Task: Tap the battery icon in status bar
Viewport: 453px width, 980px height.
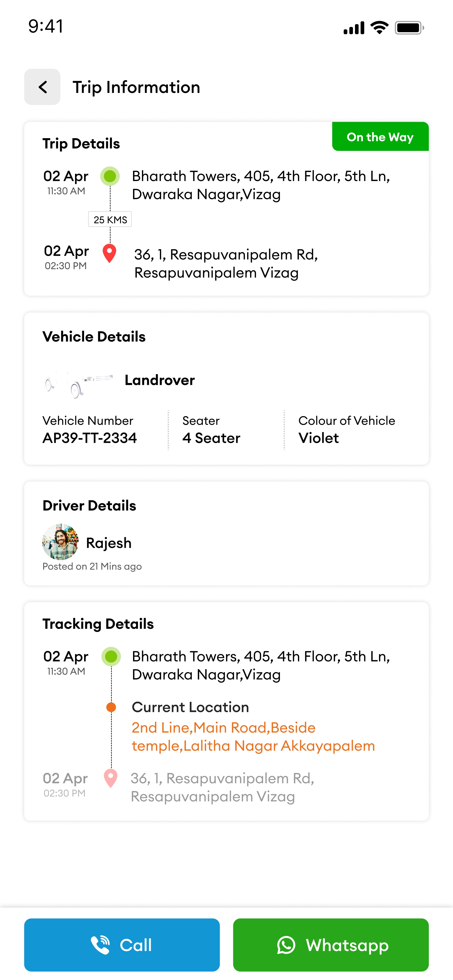Action: [409, 28]
